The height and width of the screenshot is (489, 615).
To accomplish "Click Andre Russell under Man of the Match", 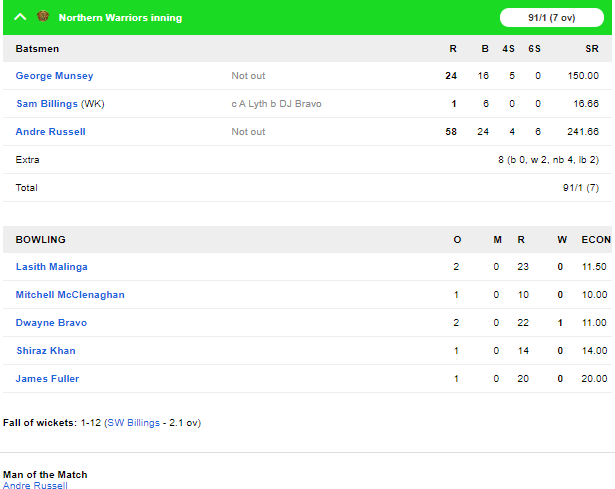I will click(x=35, y=485).
